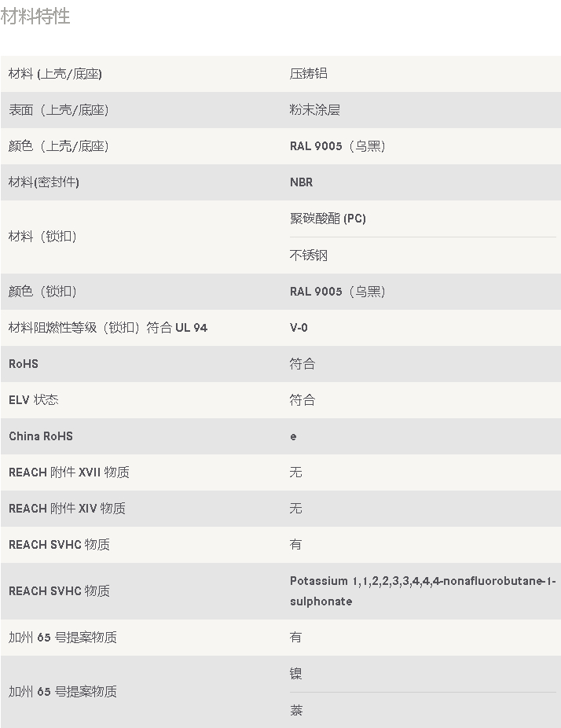Click the V-0 flammability rating value
The width and height of the screenshot is (561, 728).
click(x=299, y=328)
